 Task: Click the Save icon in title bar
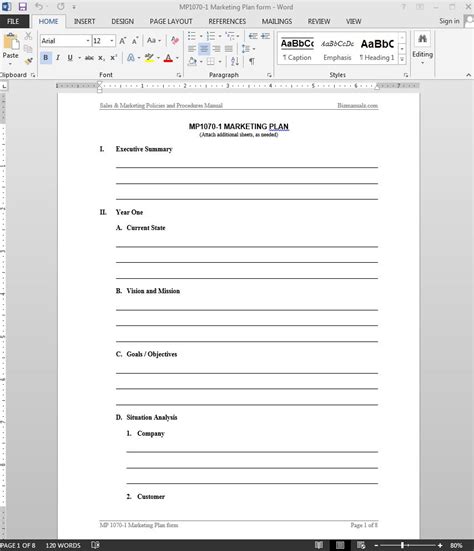point(22,7)
